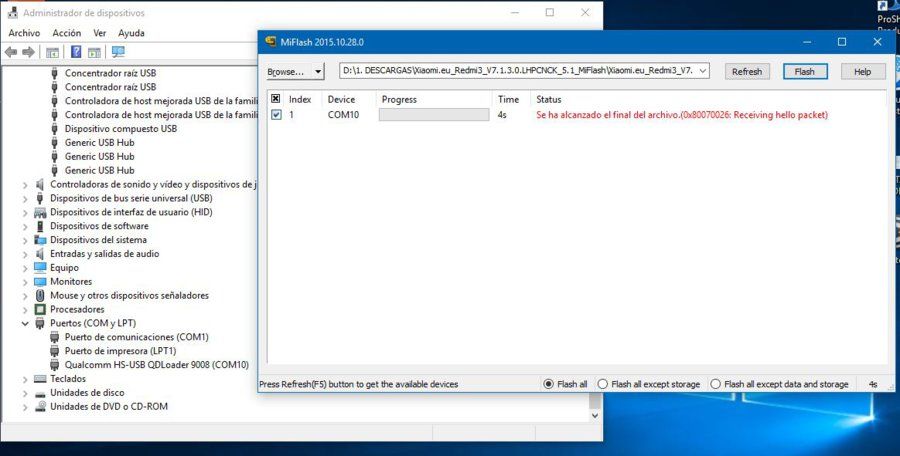
Task: Click the properties panel icon after Help icon
Action: coord(94,52)
